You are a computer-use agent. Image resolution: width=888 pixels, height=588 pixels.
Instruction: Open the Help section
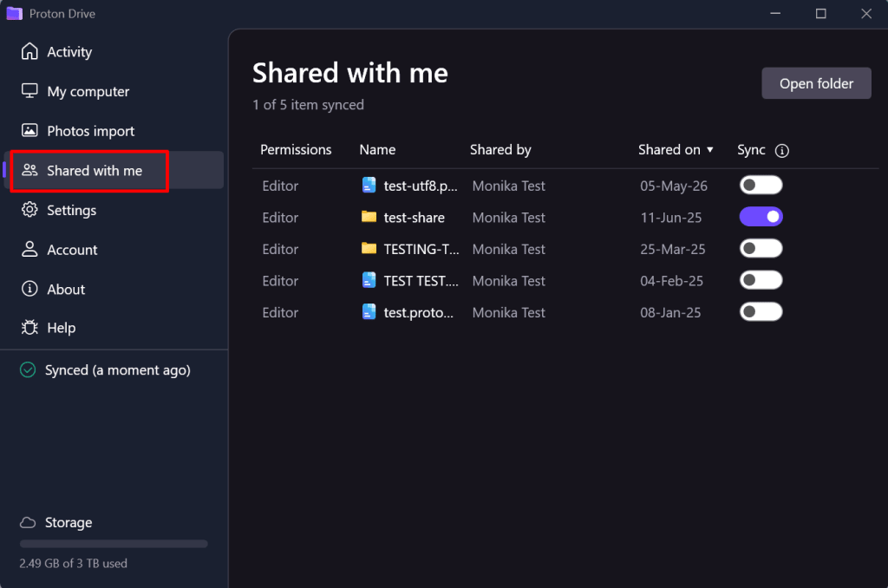(x=114, y=328)
